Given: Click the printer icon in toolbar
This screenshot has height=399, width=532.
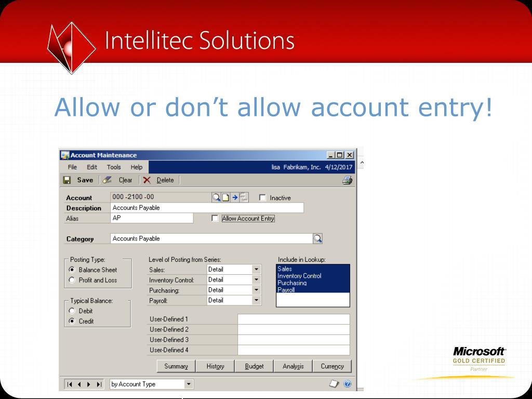Looking at the screenshot, I should coord(347,180).
